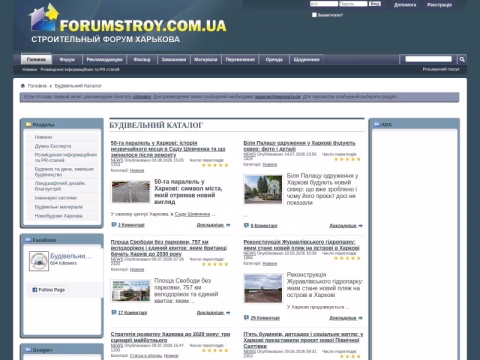480x360 pixels.
Task: Open the Розширений пошук advanced search link
Action: click(441, 69)
